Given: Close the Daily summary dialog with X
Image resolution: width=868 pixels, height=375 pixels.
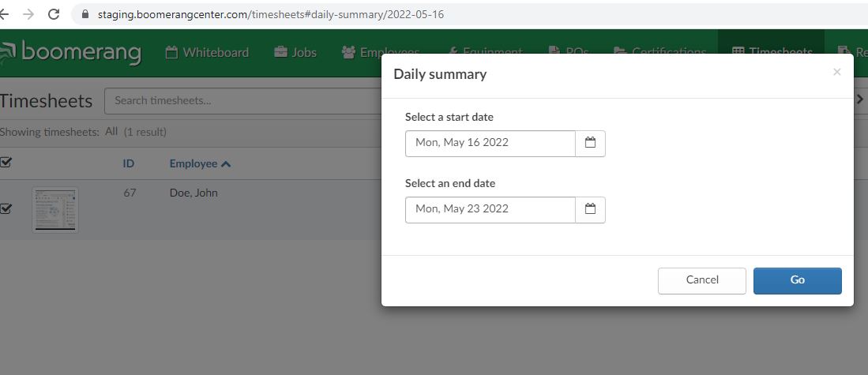Looking at the screenshot, I should coord(836,73).
